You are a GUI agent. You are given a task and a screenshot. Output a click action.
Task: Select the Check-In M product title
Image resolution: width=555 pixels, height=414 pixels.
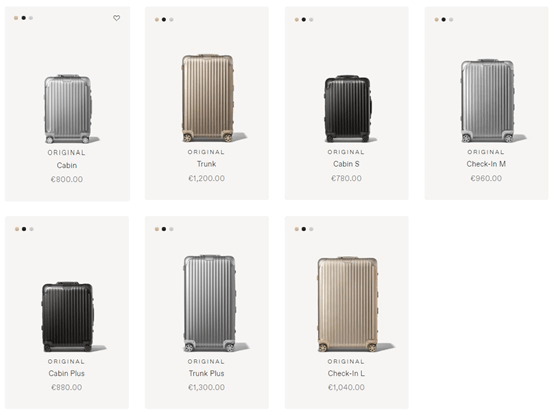click(486, 164)
